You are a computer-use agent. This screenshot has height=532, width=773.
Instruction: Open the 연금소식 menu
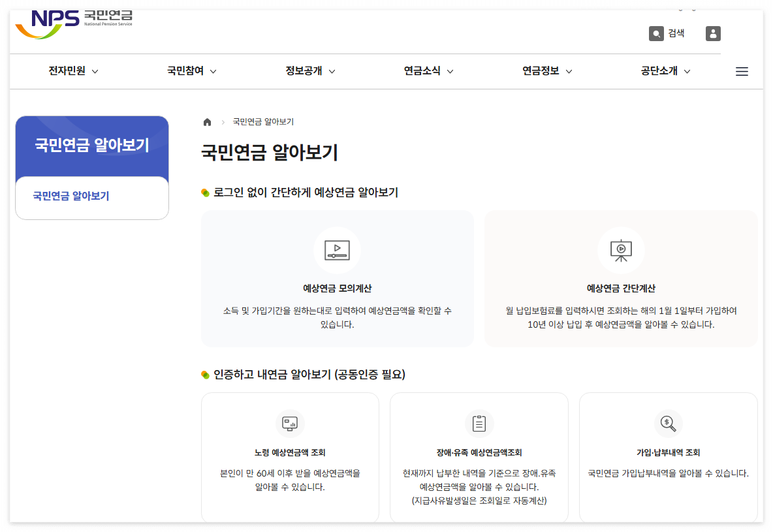(x=422, y=71)
